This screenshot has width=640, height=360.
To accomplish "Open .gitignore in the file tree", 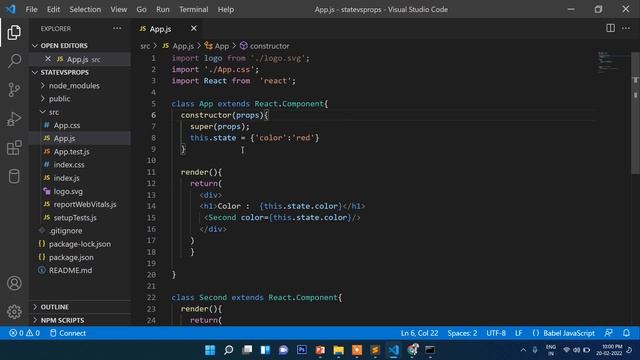I will tap(65, 231).
